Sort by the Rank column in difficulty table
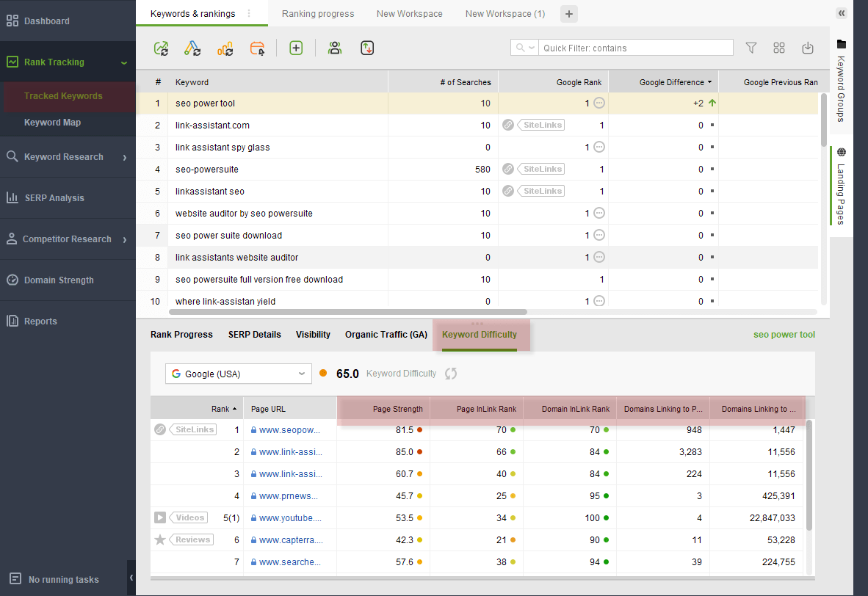 tap(224, 409)
